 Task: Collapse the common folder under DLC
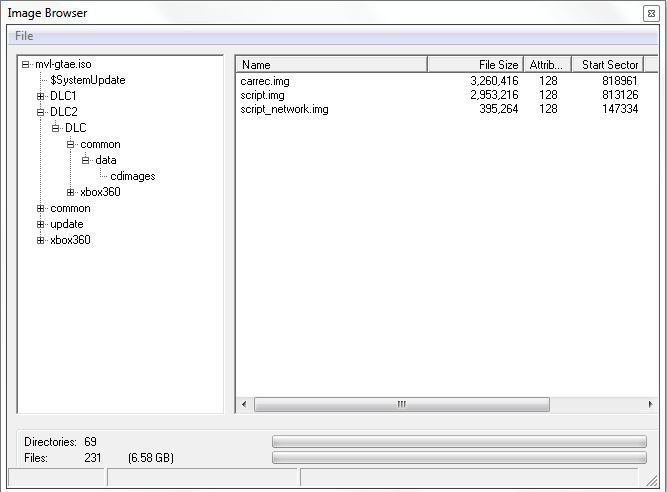click(x=71, y=145)
